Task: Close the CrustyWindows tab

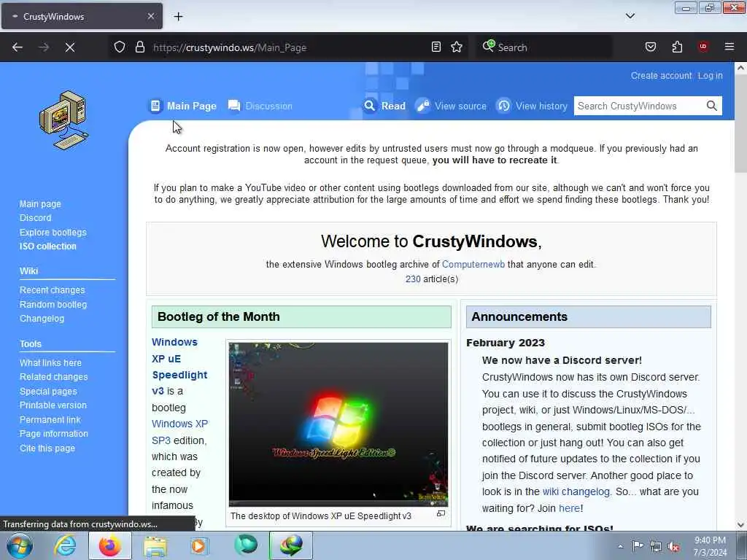Action: 150,16
